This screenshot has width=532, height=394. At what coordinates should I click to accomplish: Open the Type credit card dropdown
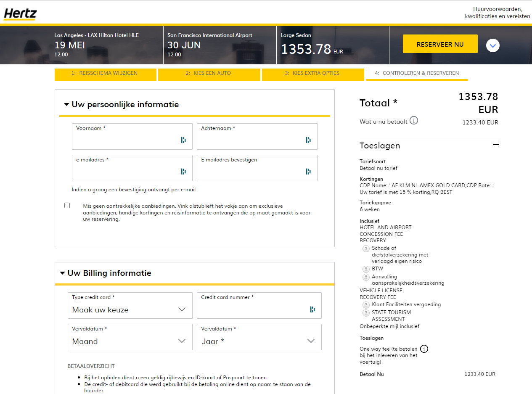coord(130,306)
